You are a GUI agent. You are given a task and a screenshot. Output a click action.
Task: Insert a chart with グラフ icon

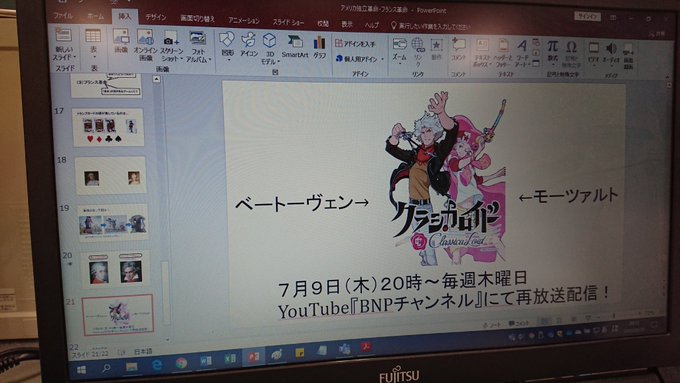(320, 47)
